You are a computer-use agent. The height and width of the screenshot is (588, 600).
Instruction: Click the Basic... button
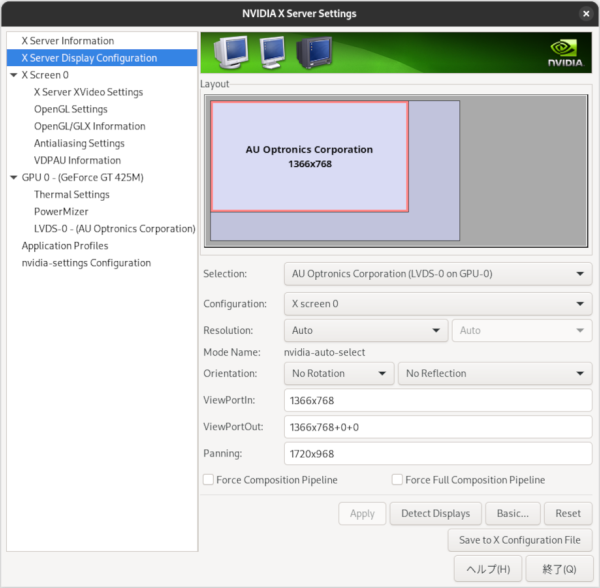pyautogui.click(x=513, y=514)
